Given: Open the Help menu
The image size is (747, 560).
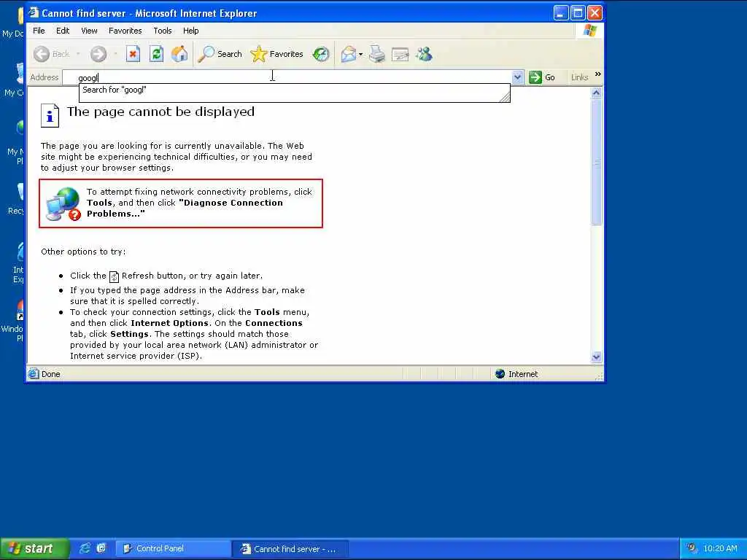Looking at the screenshot, I should pos(190,31).
